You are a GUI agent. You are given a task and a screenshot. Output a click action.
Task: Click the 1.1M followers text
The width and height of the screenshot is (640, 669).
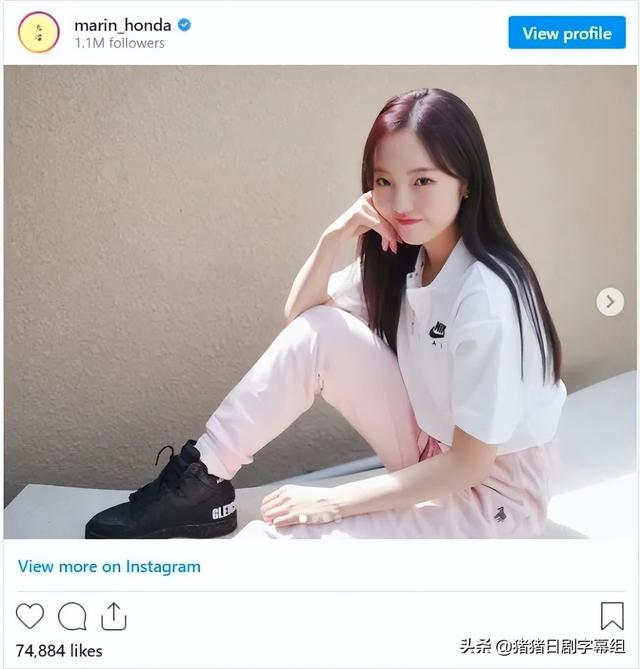click(x=120, y=43)
